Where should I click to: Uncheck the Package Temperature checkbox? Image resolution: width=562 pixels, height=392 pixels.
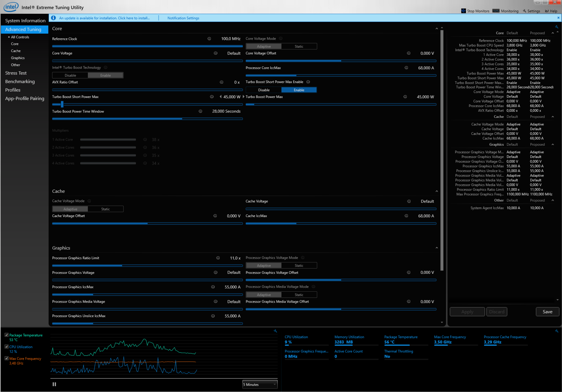pyautogui.click(x=7, y=335)
